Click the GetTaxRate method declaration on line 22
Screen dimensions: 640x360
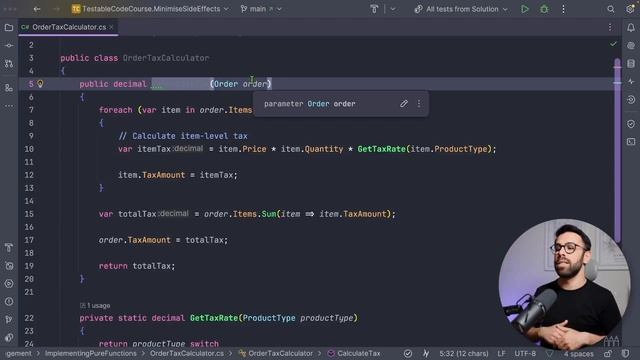pos(214,318)
